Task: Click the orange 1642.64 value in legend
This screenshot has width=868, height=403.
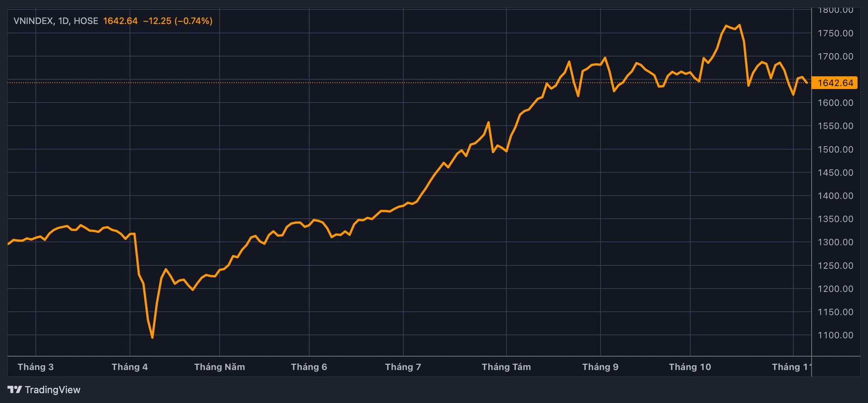Action: click(120, 21)
